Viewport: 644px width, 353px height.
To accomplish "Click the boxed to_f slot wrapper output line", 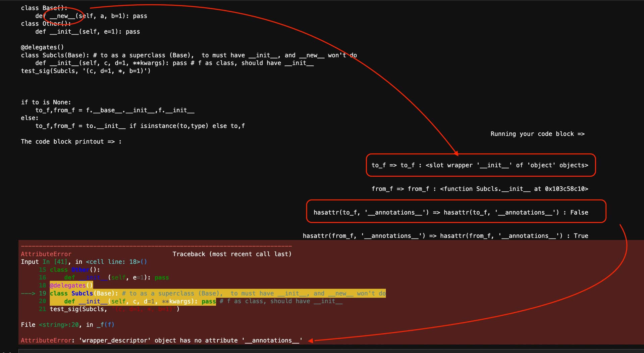I will pyautogui.click(x=480, y=165).
